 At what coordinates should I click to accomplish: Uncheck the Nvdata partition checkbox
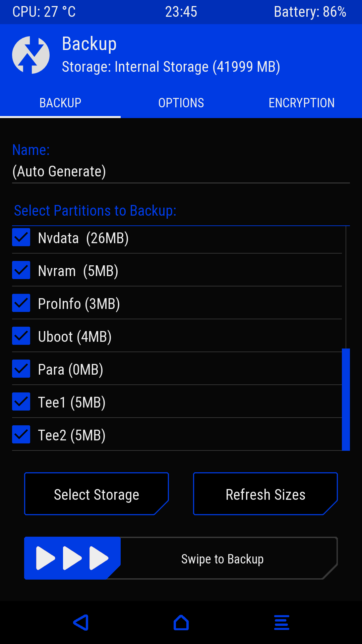coord(21,237)
